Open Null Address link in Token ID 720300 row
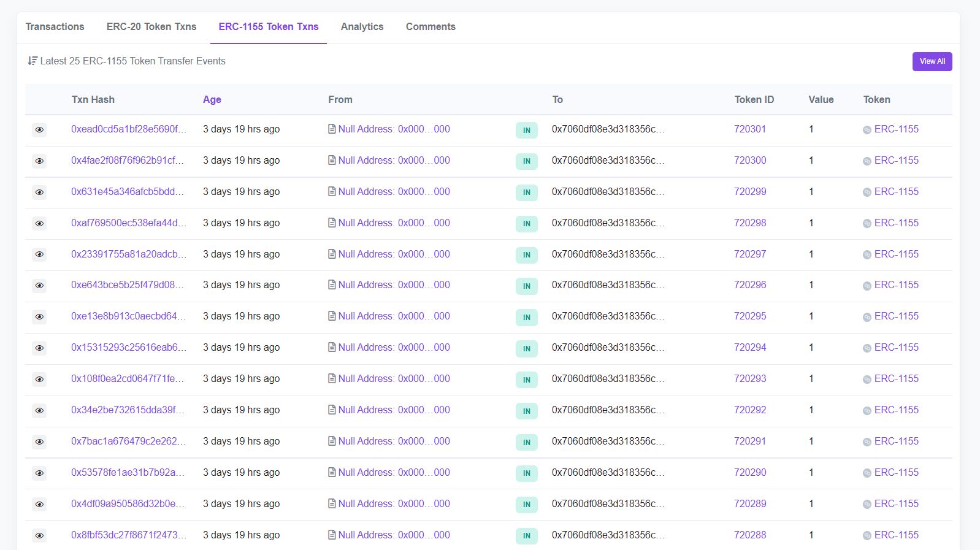 point(394,160)
